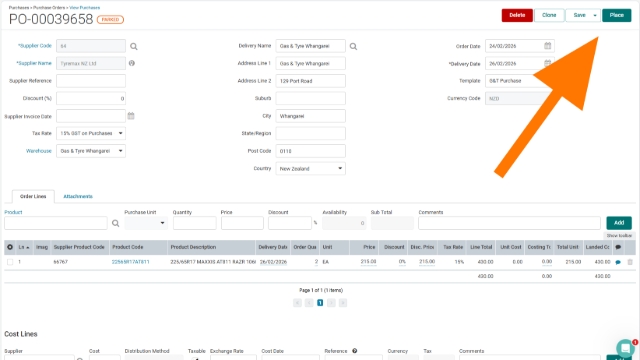The image size is (640, 360).
Task: Click the PARKED status badge
Action: pos(110,20)
